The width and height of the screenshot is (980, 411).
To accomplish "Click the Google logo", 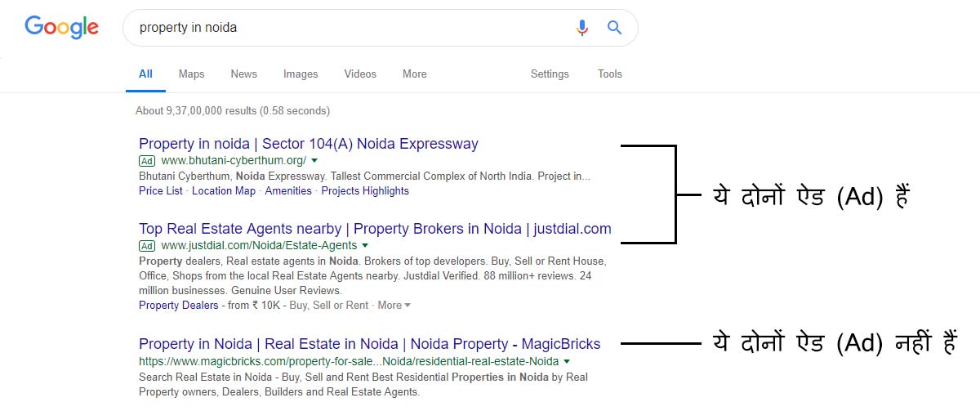I will click(x=62, y=28).
